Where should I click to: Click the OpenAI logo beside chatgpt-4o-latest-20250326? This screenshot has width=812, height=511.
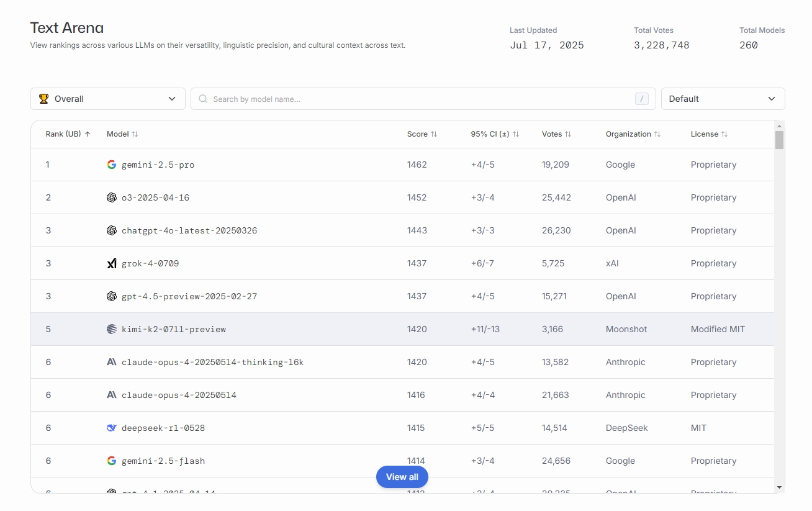(x=112, y=230)
